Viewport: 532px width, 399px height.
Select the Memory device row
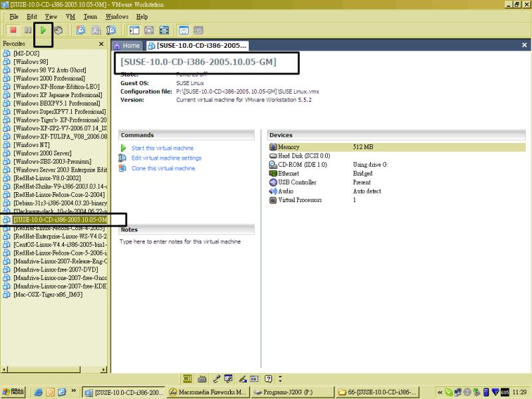click(x=396, y=147)
